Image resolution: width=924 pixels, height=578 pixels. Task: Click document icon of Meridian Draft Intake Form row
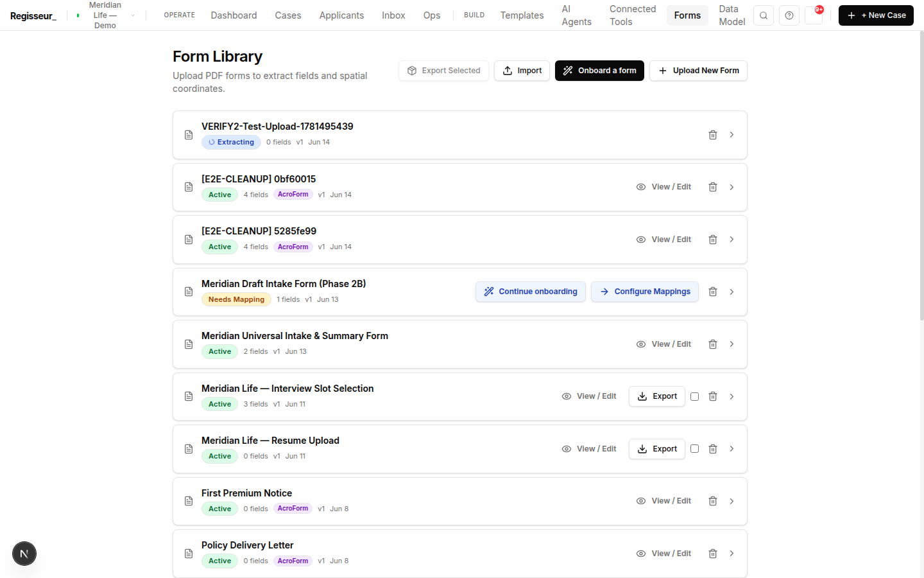click(x=189, y=292)
